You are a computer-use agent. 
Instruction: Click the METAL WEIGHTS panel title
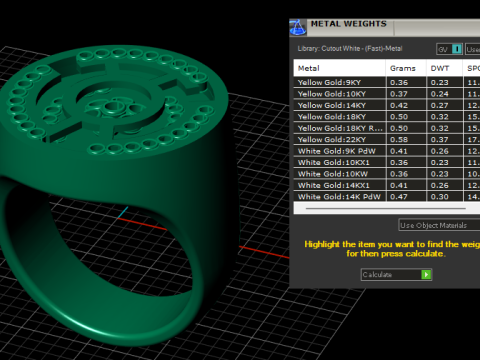point(349,24)
